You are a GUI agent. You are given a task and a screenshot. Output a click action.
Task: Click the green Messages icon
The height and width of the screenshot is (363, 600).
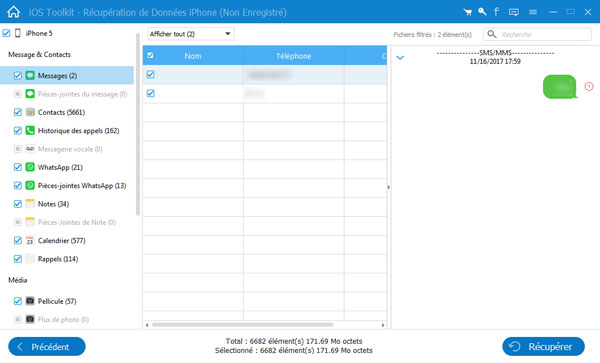coord(30,75)
